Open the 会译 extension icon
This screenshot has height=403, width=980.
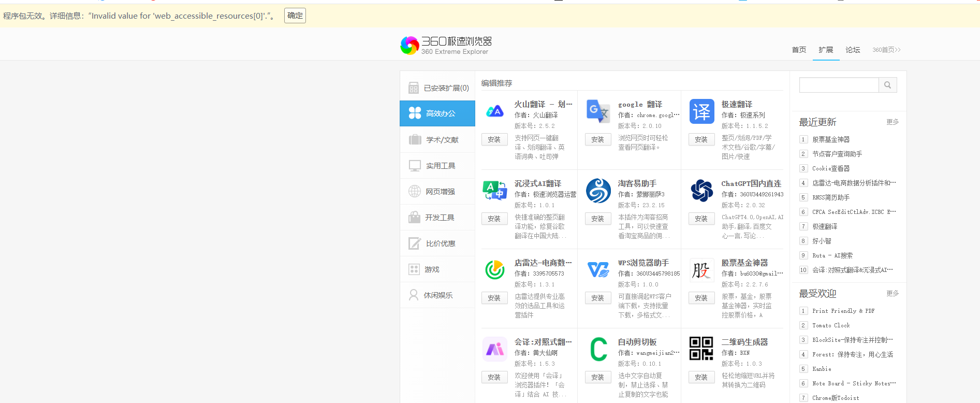pyautogui.click(x=495, y=349)
